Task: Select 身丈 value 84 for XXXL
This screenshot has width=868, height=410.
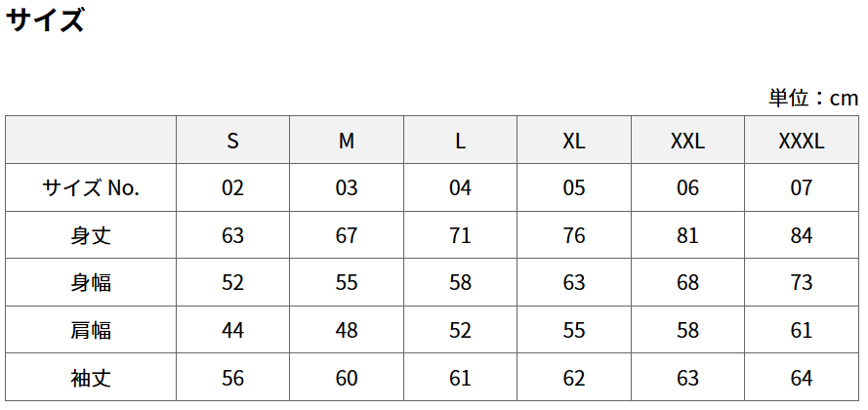Action: (x=802, y=235)
